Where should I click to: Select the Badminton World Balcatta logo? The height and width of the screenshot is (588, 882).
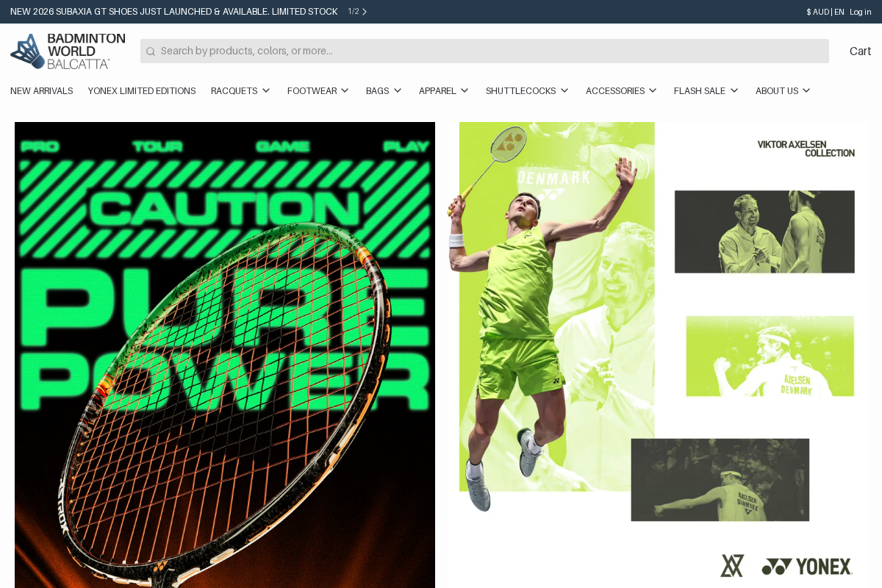[67, 51]
